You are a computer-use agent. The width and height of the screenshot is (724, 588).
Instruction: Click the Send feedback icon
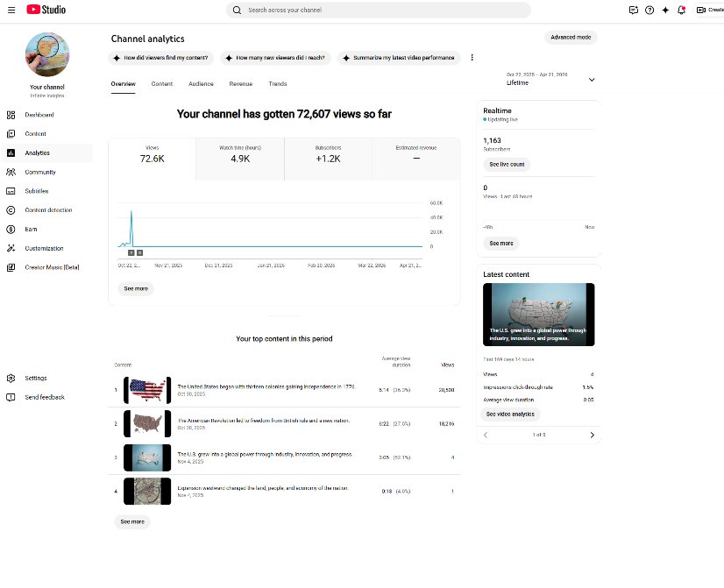[11, 397]
